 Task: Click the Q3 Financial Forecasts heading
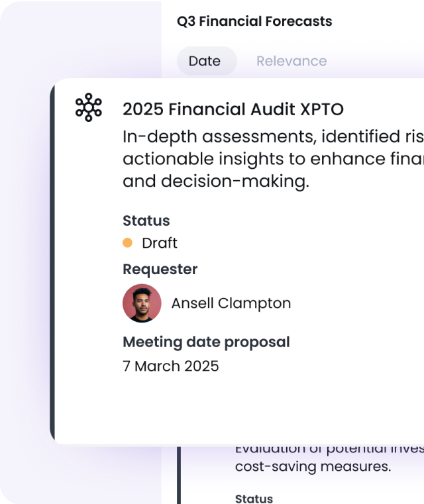(254, 21)
